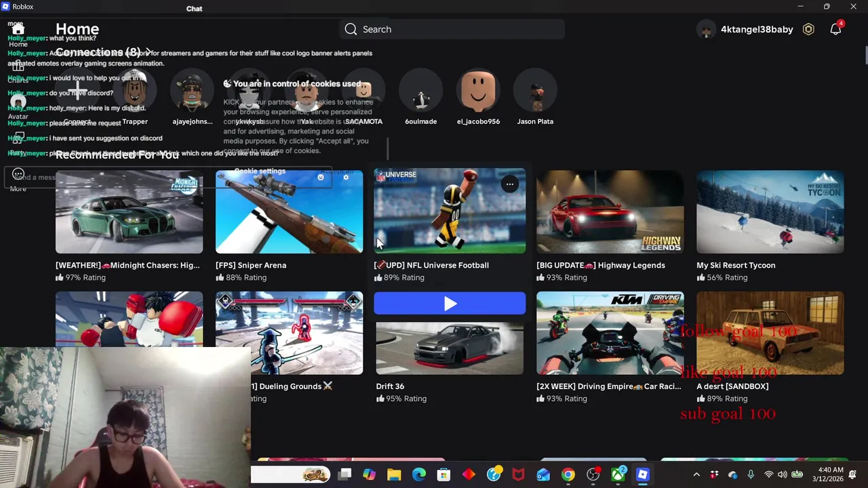Open the A desrt SANDBOX thumbnail
This screenshot has height=488, width=868.
pyautogui.click(x=770, y=333)
